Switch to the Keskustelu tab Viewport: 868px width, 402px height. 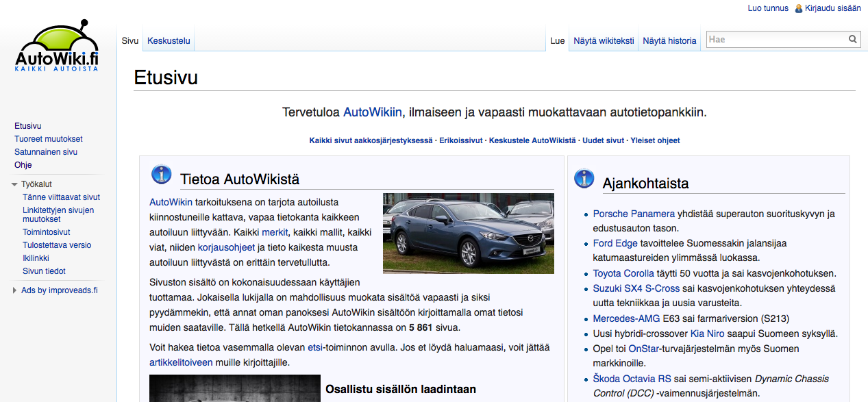point(169,41)
